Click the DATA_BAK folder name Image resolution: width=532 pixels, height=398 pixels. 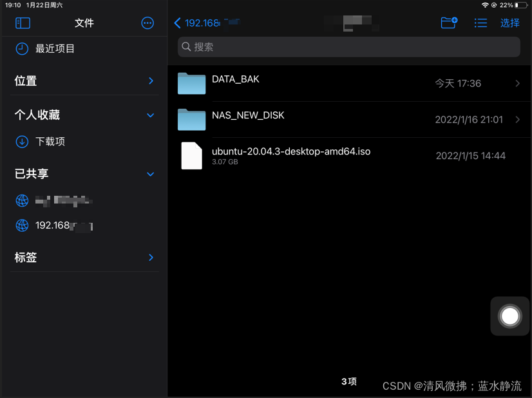pos(236,79)
